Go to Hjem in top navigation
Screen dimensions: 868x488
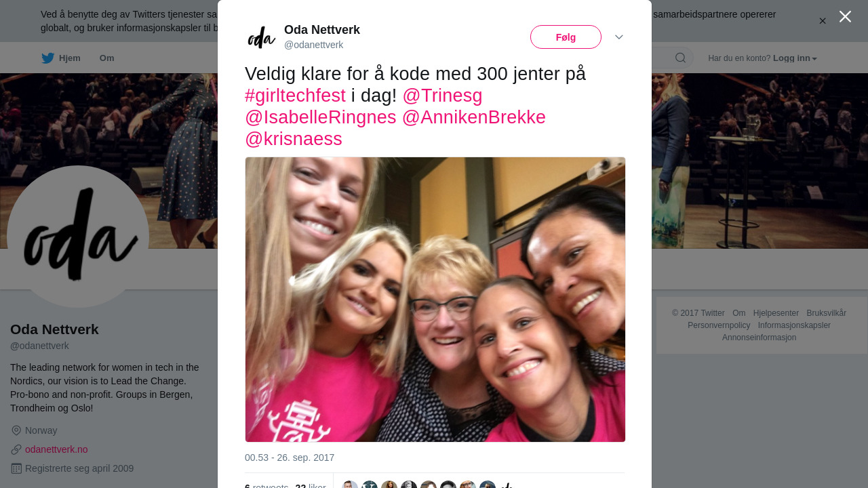pos(61,58)
